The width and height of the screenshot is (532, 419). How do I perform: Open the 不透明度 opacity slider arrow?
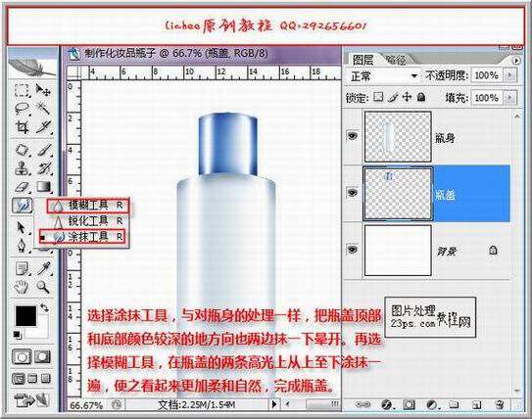click(509, 75)
